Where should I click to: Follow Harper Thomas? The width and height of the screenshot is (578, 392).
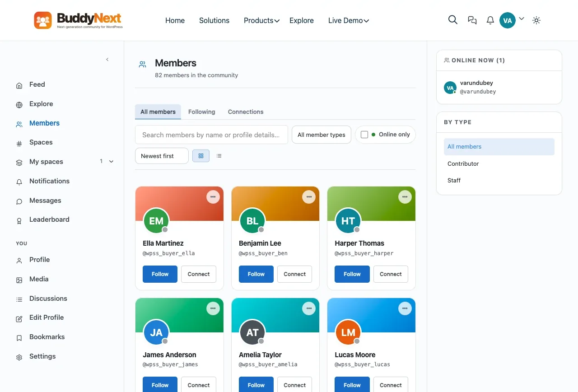point(352,274)
